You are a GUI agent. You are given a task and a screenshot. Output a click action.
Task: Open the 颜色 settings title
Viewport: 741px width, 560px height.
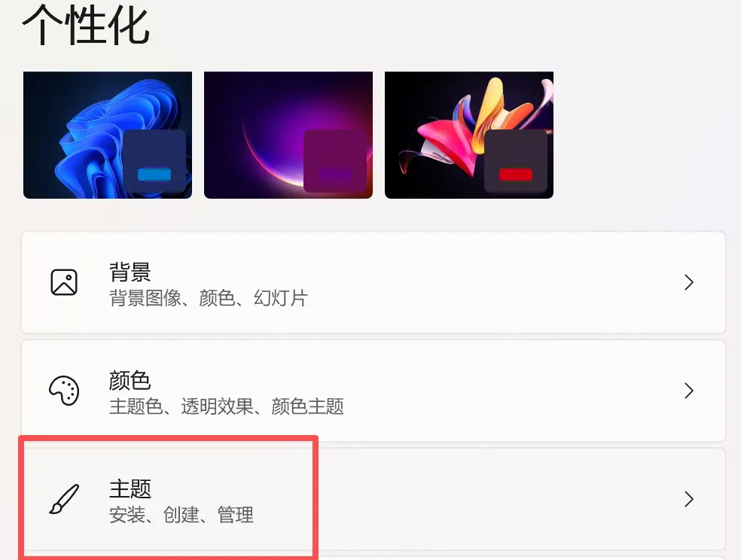[x=130, y=380]
